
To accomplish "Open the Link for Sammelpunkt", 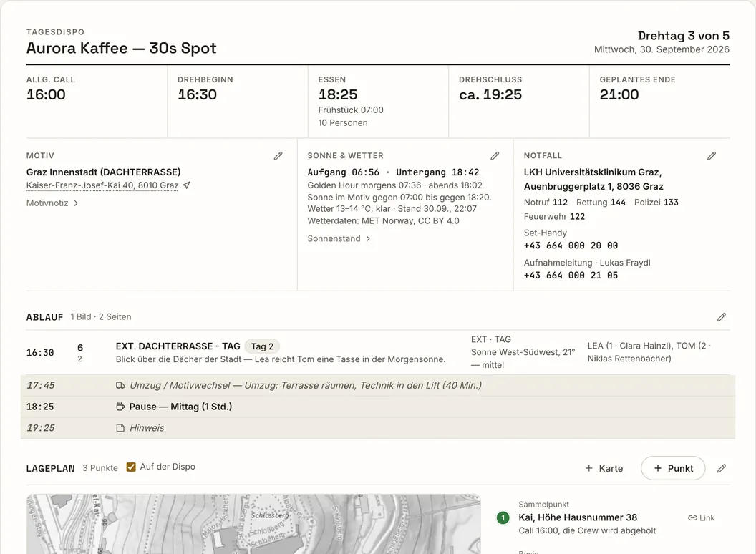I will click(x=701, y=517).
